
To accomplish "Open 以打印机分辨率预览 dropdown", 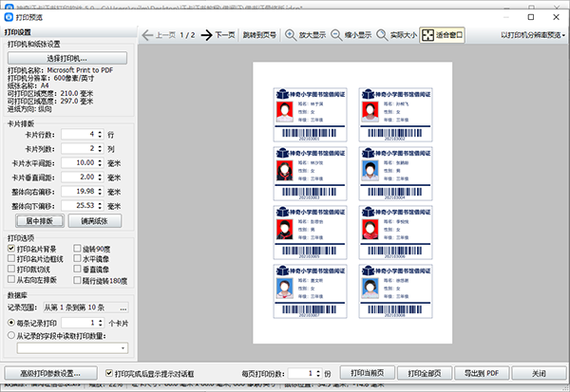I will (x=533, y=35).
